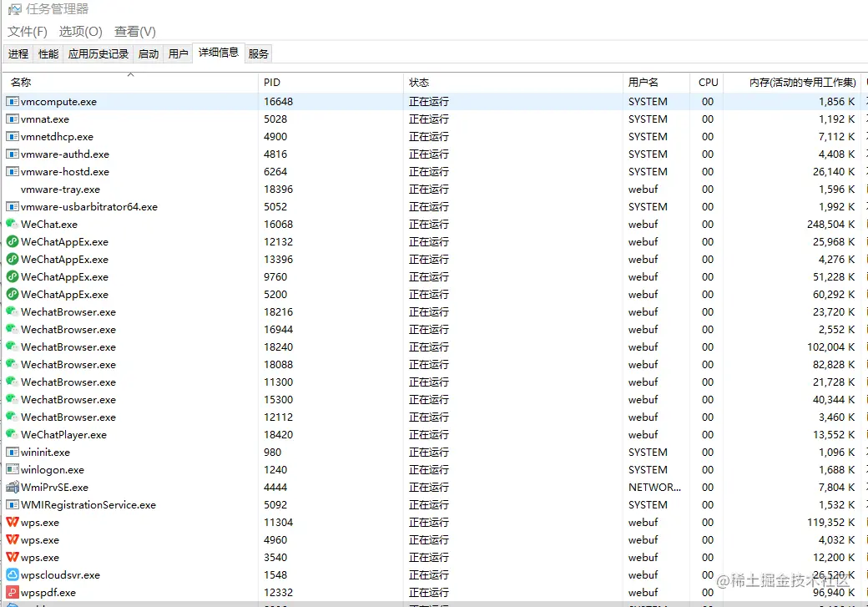Click the vmnat.exe process icon
Screen dimensions: 868x607
click(x=13, y=119)
